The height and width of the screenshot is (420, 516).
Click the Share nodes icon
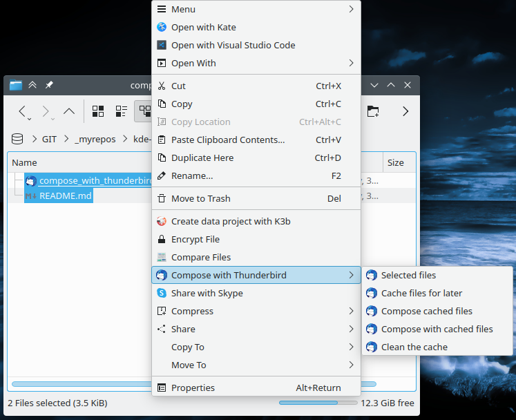(162, 329)
